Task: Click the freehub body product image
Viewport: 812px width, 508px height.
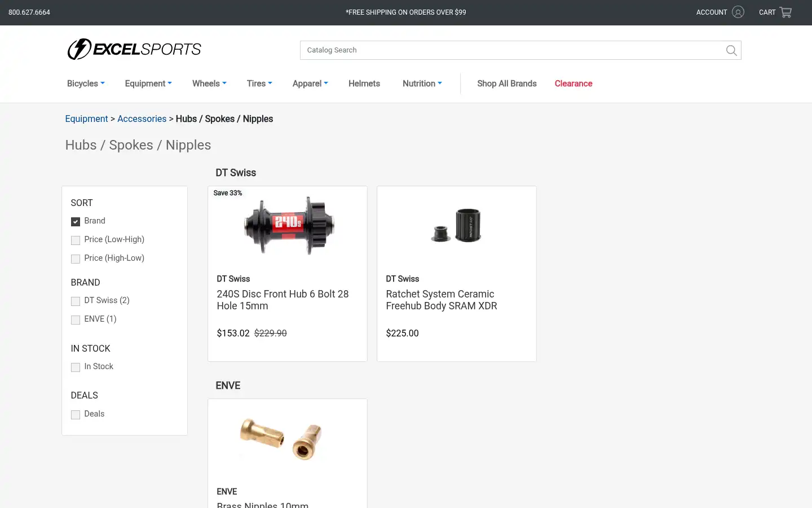Action: pos(456,226)
